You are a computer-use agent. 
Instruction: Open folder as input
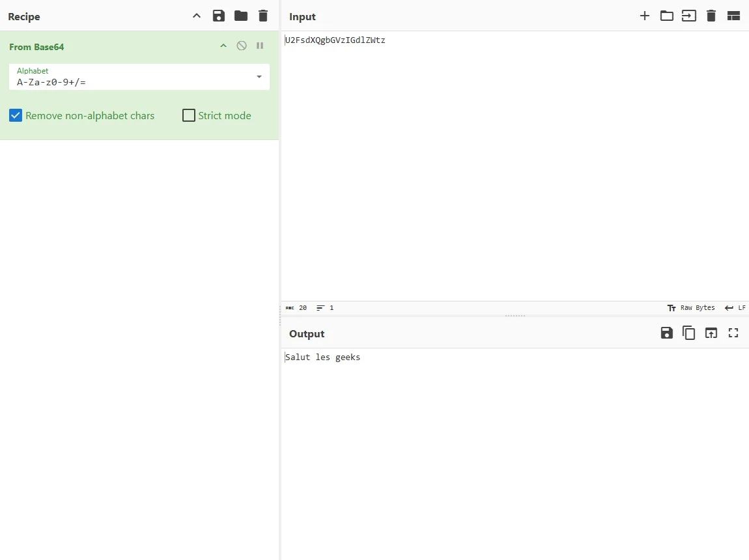click(667, 16)
